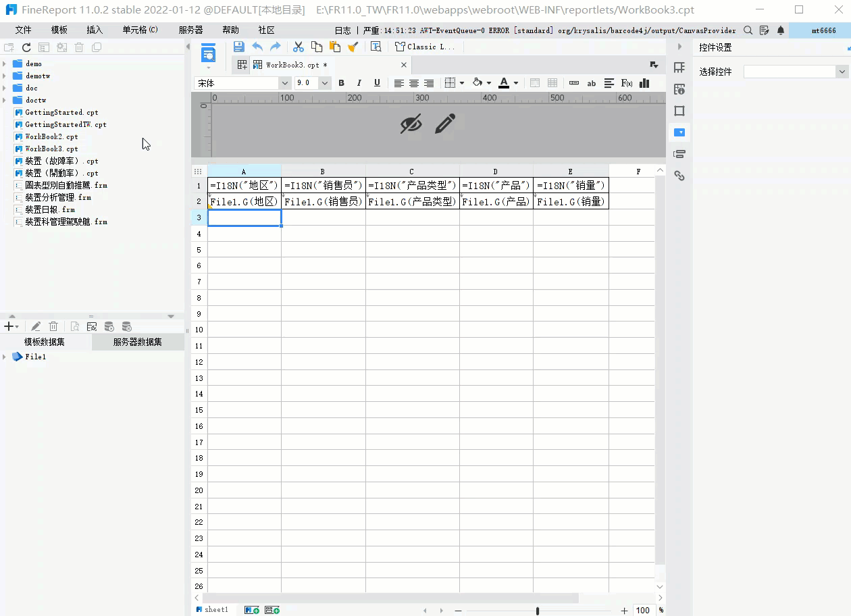
Task: Save the template with the floppy disk icon
Action: tap(239, 47)
